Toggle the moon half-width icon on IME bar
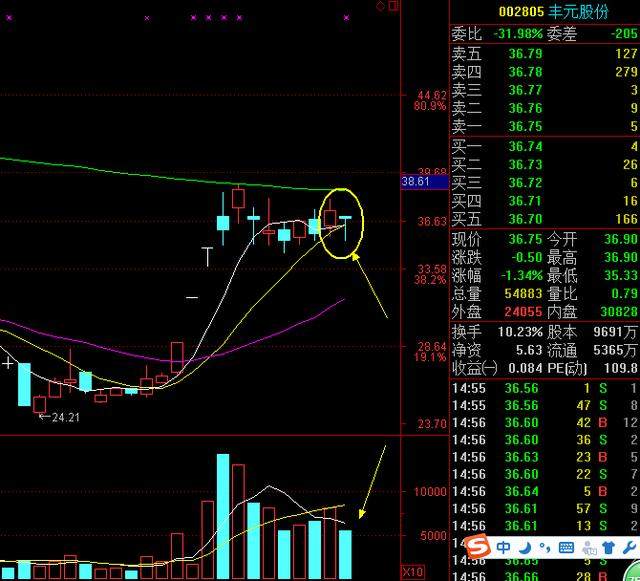Viewport: 640px width, 581px height. [x=525, y=548]
